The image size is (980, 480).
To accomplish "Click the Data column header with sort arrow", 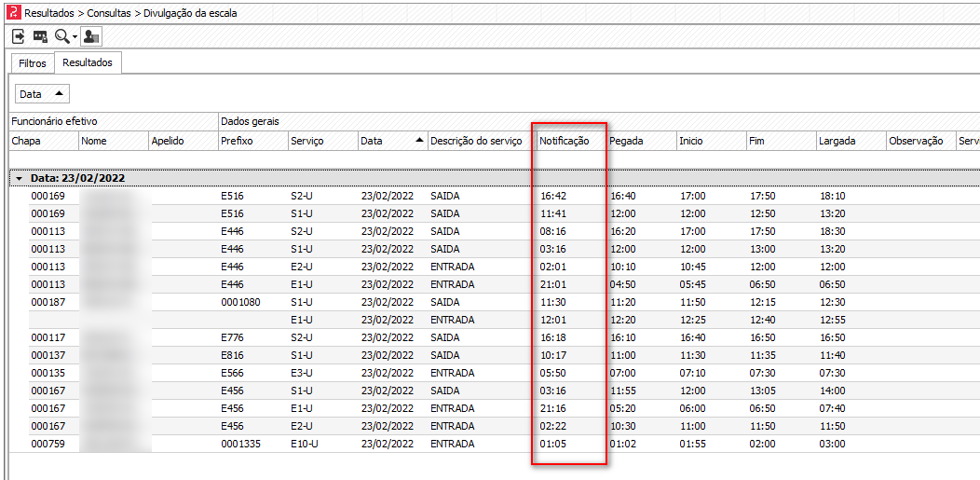I will coord(392,142).
